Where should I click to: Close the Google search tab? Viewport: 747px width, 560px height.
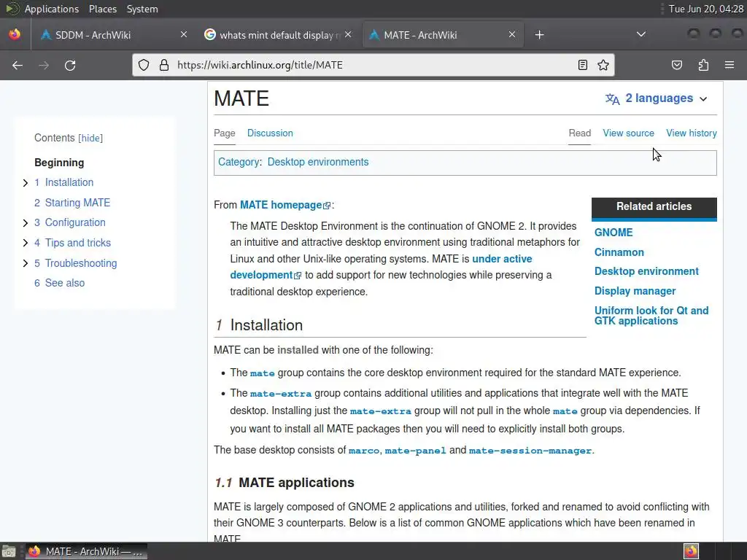click(348, 34)
